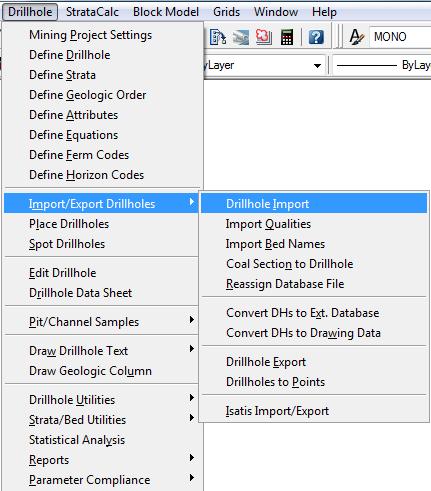Image resolution: width=431 pixels, height=491 pixels.
Task: Expand Drillhole Utilities submenu
Action: [102, 400]
